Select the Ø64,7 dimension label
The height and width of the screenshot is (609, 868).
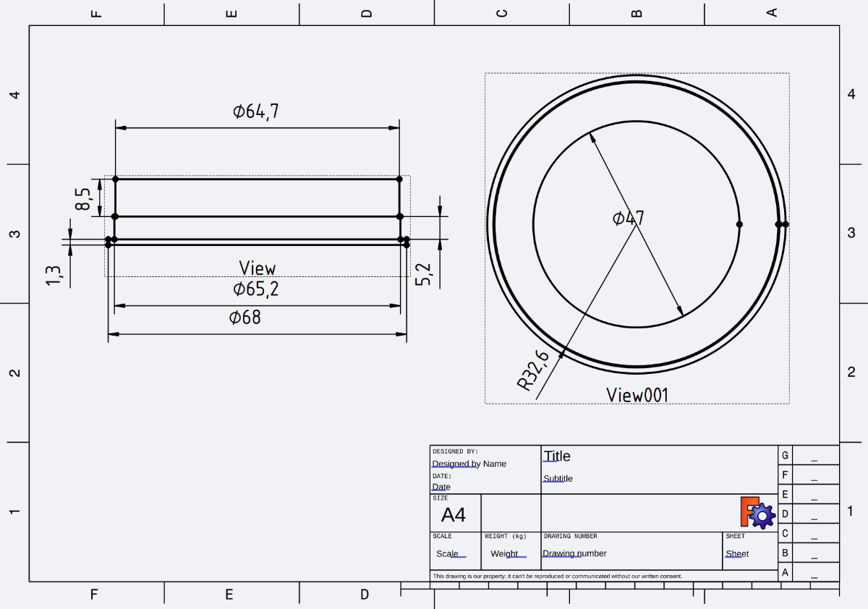click(255, 111)
